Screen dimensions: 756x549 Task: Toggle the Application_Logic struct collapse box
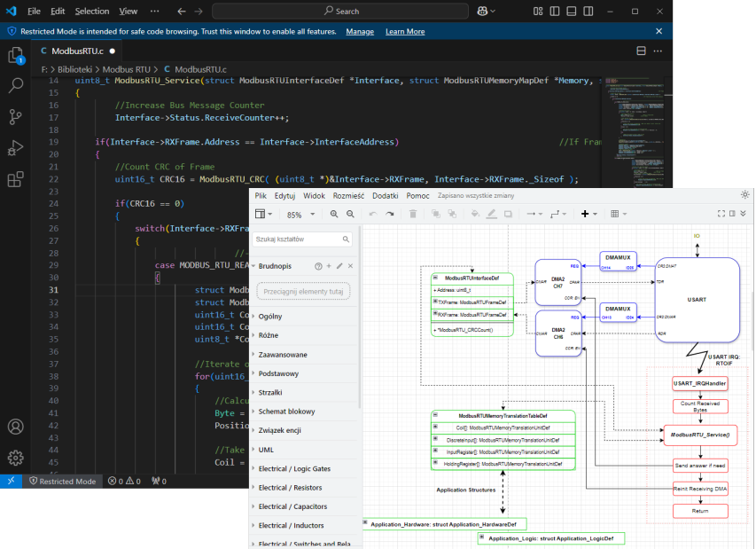point(482,537)
